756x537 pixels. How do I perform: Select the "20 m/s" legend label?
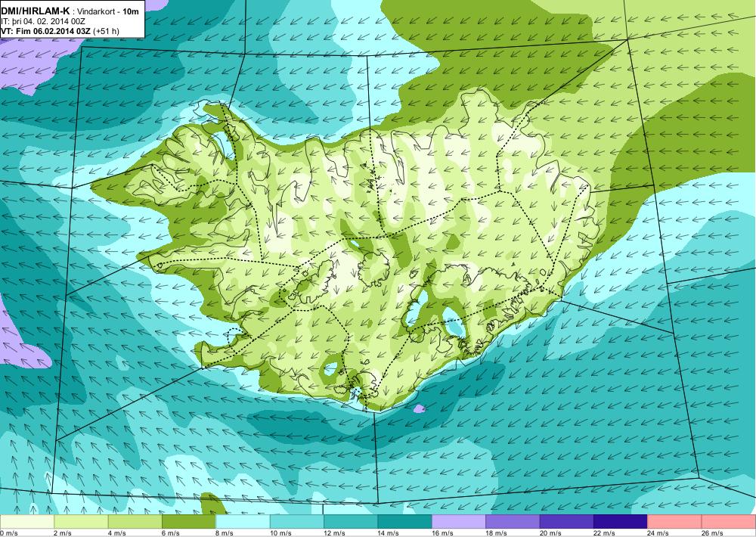click(x=550, y=533)
